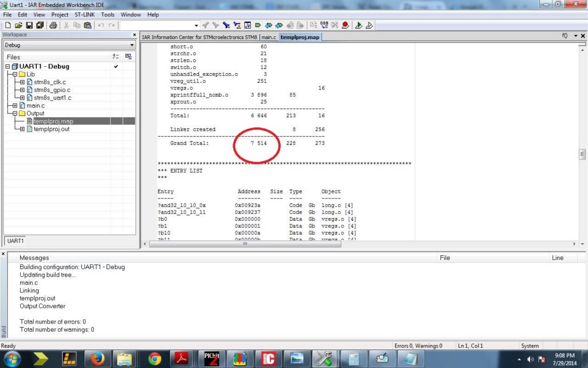This screenshot has height=368, width=588.
Task: Click the red Toggle Breakpoint icon
Action: click(x=345, y=25)
